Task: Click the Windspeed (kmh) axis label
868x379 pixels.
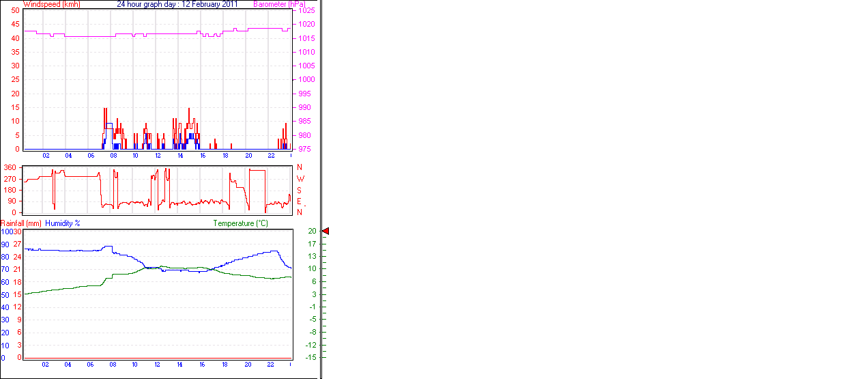Action: click(x=50, y=4)
